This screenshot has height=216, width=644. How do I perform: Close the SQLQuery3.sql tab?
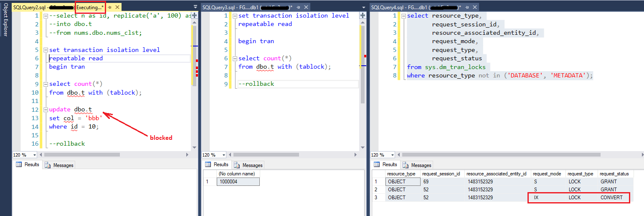pos(307,8)
